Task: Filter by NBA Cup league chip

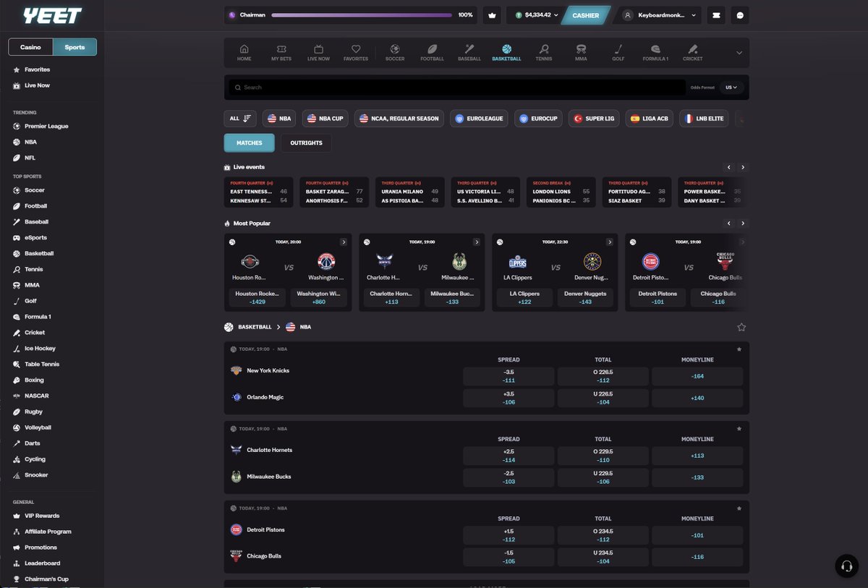Action: 325,119
